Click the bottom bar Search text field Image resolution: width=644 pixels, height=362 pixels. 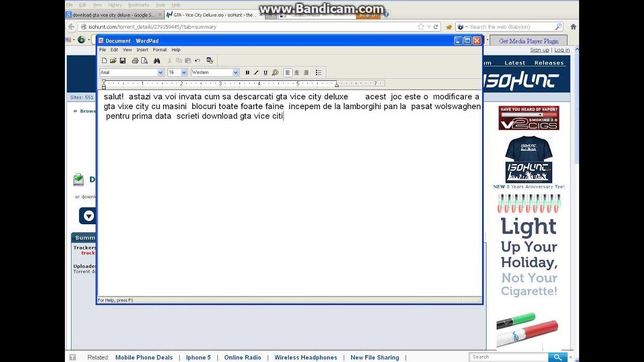(x=509, y=357)
